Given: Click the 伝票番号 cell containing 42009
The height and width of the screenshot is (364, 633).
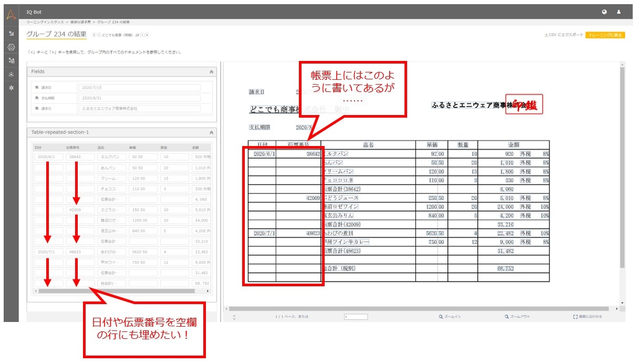Looking at the screenshot, I should (80, 209).
